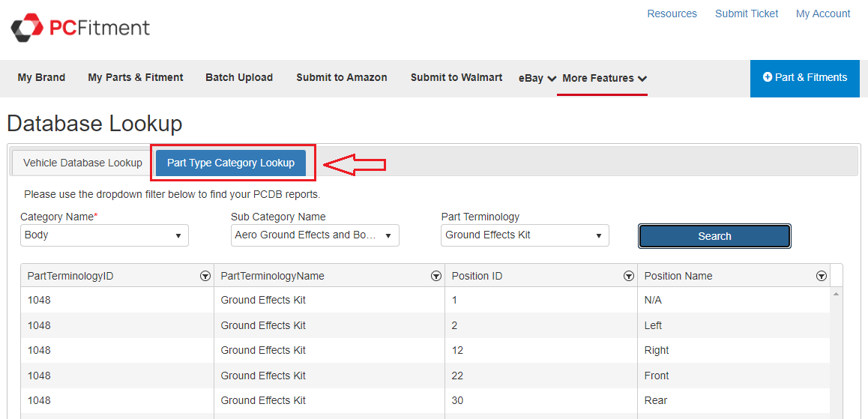Expand the eBay menu chevron
Screen dimensions: 868x419
point(552,79)
